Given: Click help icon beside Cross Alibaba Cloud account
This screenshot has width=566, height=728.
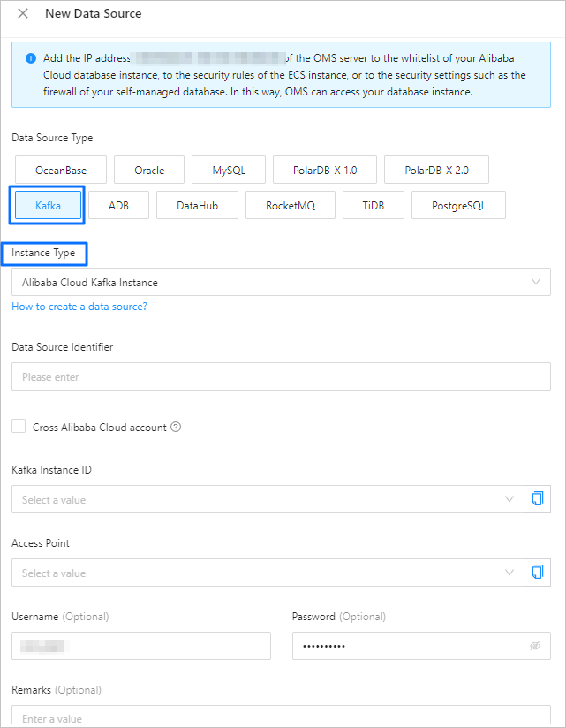Looking at the screenshot, I should (176, 428).
